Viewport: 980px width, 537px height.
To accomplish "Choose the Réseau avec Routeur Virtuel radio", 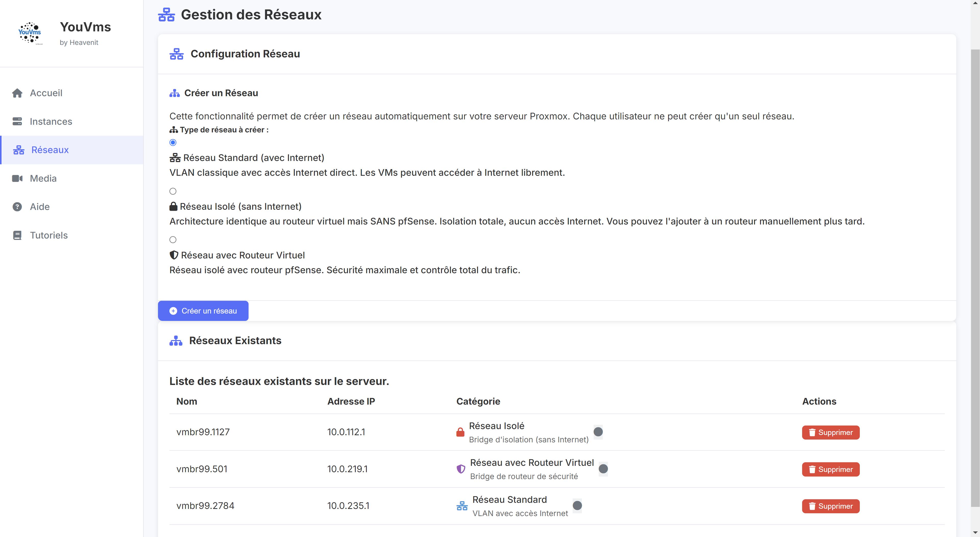I will (173, 240).
